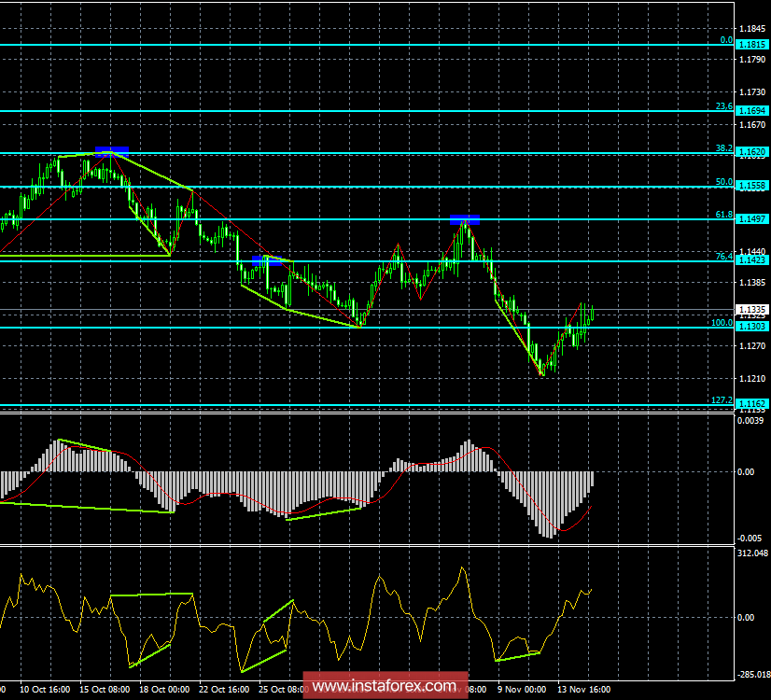The height and width of the screenshot is (700, 771).
Task: Click the 1.1845 price axis value
Action: [752, 29]
